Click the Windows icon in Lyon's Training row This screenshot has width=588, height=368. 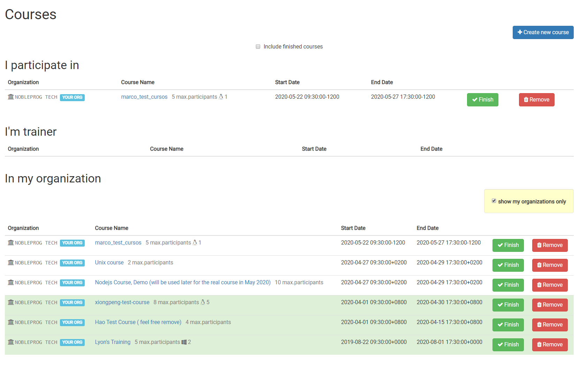[184, 342]
